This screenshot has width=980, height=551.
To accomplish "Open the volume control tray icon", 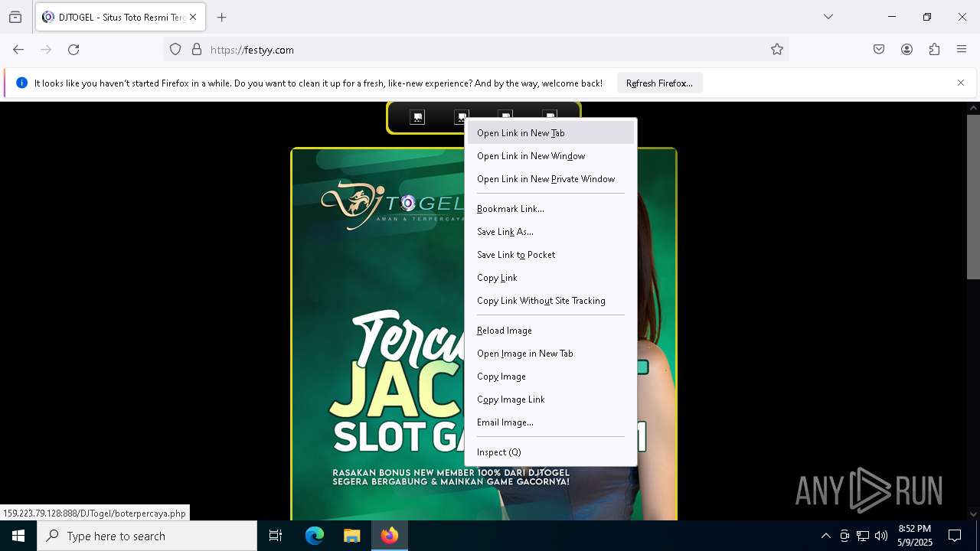I will pos(881,536).
